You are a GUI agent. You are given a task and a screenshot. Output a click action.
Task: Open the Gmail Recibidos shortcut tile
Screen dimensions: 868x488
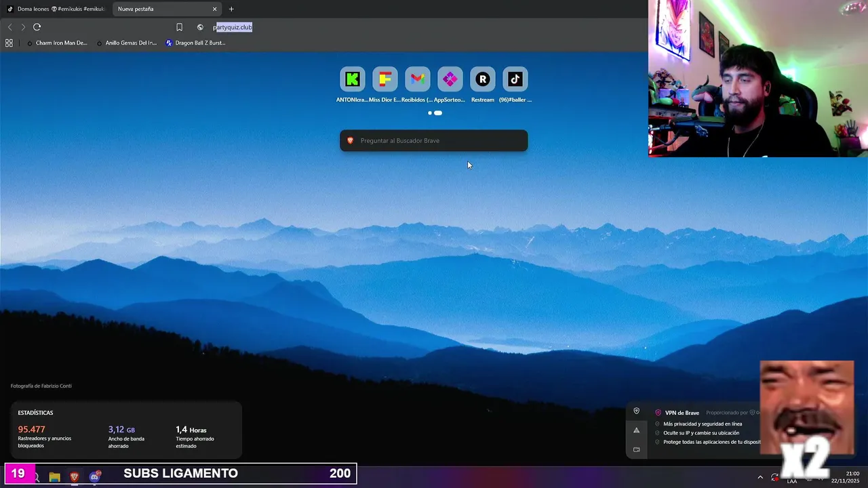pyautogui.click(x=417, y=79)
